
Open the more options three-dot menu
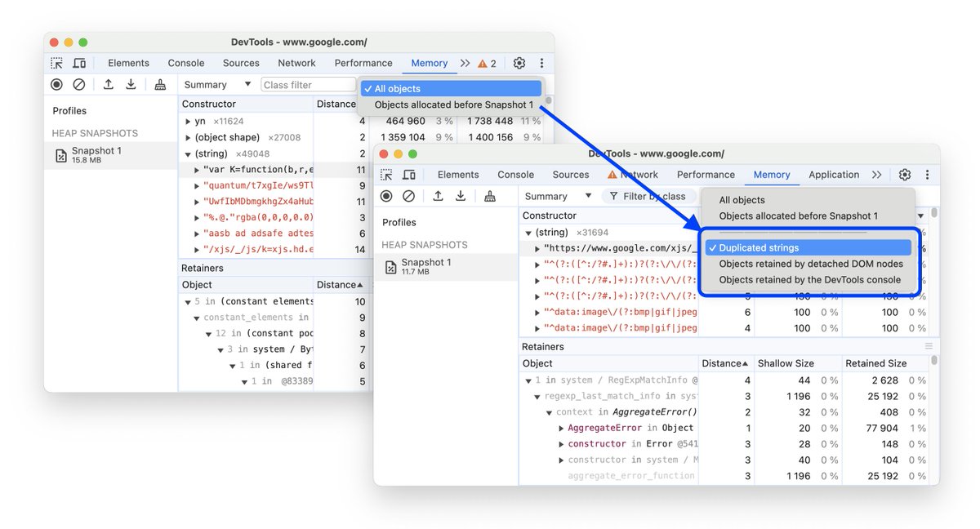[927, 174]
